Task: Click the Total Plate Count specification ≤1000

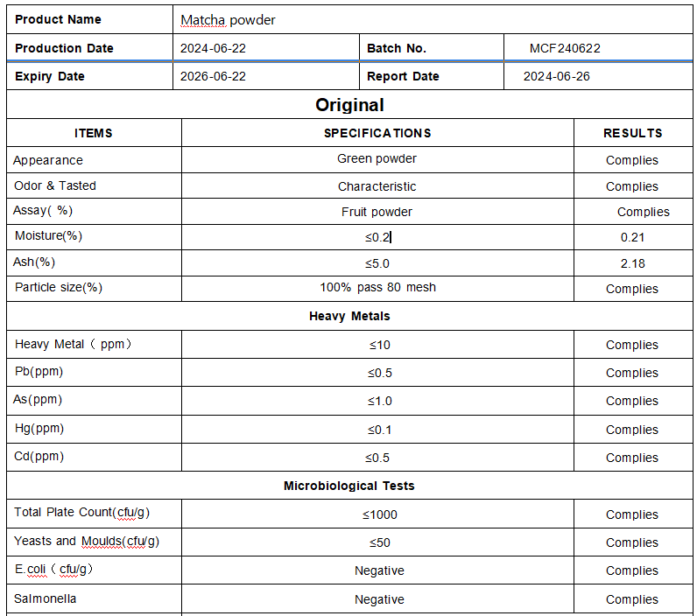Action: click(379, 514)
